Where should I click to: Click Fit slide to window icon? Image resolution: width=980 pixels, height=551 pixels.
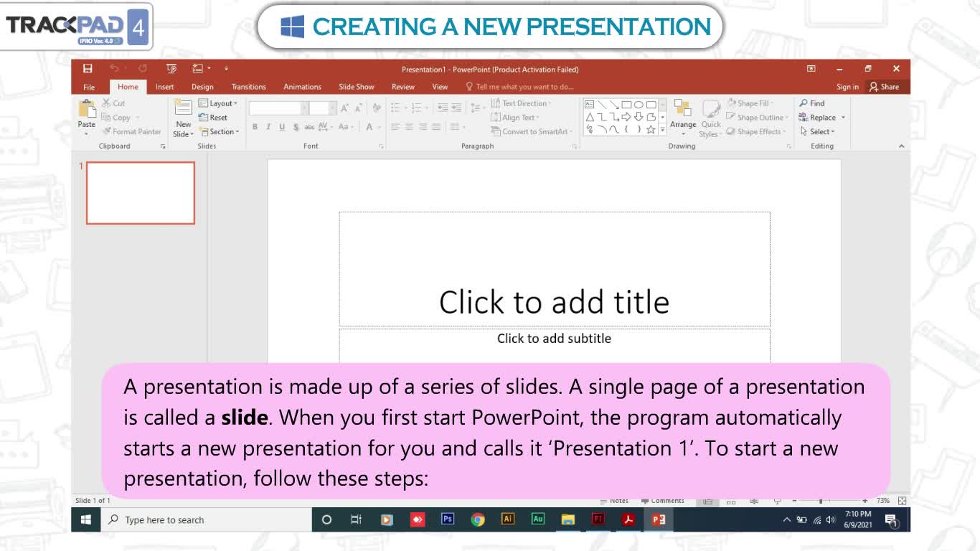click(902, 501)
